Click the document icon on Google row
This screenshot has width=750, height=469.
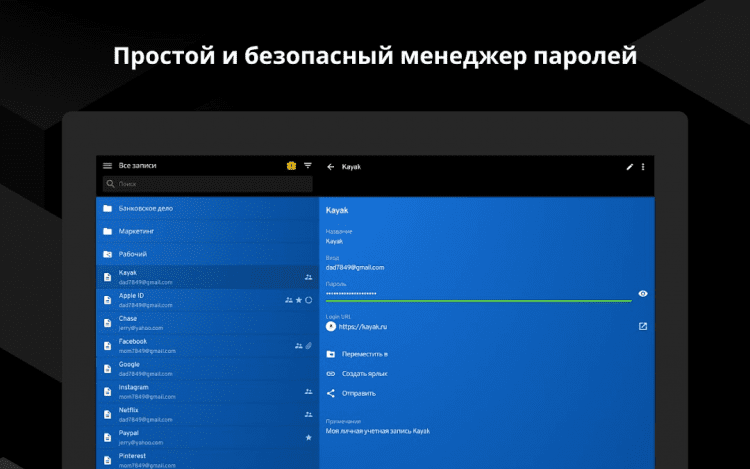click(x=108, y=369)
